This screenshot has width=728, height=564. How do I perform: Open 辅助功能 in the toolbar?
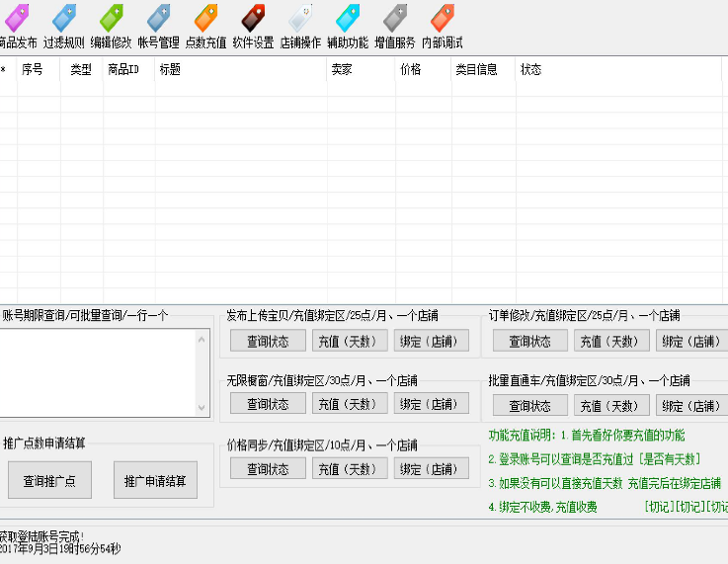[x=348, y=18]
